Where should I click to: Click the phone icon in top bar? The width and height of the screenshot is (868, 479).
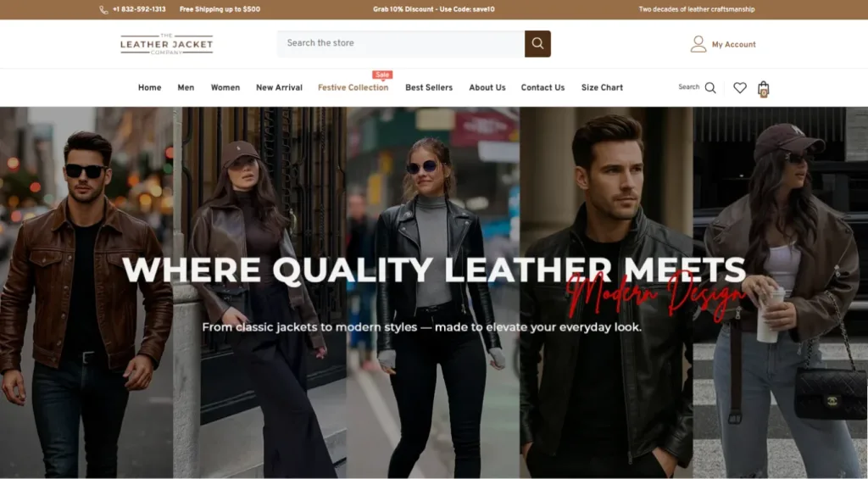coord(103,9)
